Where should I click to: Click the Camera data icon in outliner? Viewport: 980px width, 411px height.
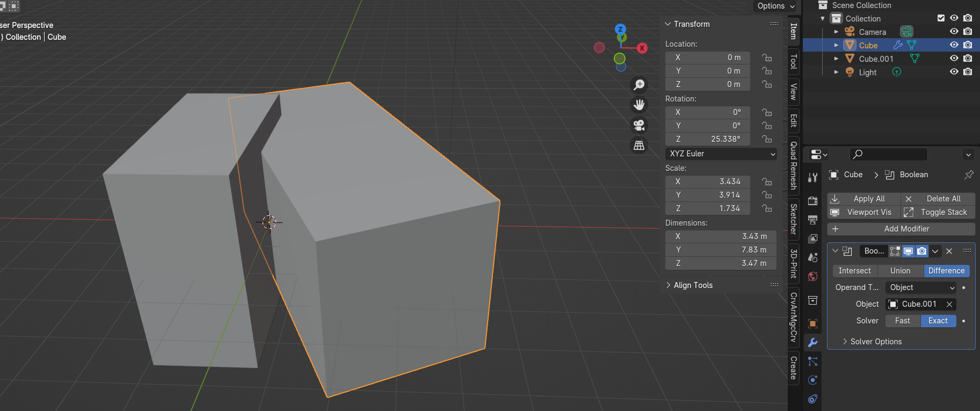tap(906, 32)
